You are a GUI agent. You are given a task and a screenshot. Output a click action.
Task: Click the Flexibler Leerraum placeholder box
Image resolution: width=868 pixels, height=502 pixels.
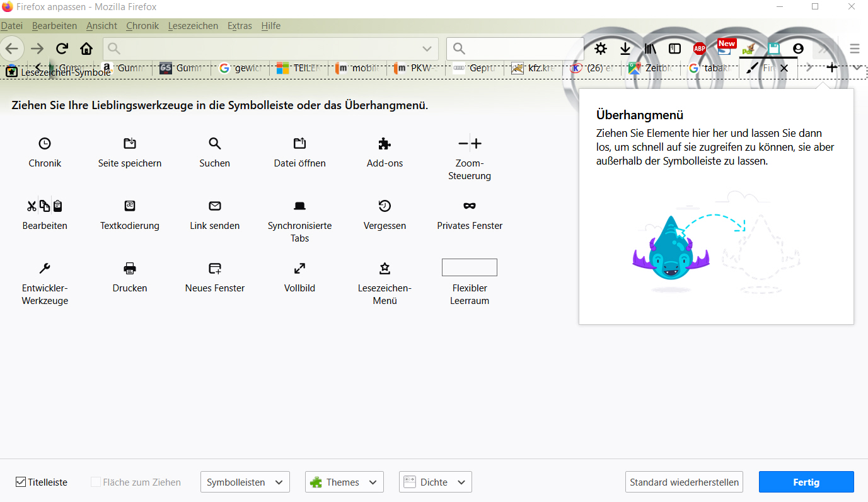[x=470, y=267]
